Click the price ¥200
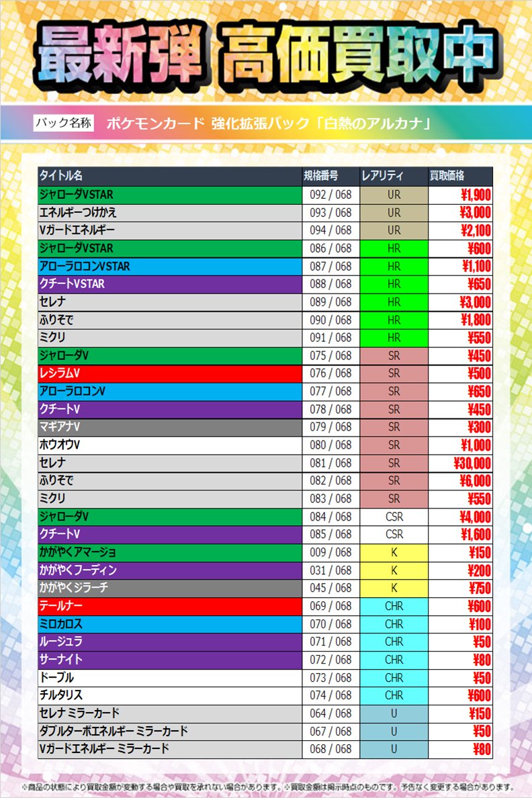Viewport: 532px width, 798px height. point(480,570)
